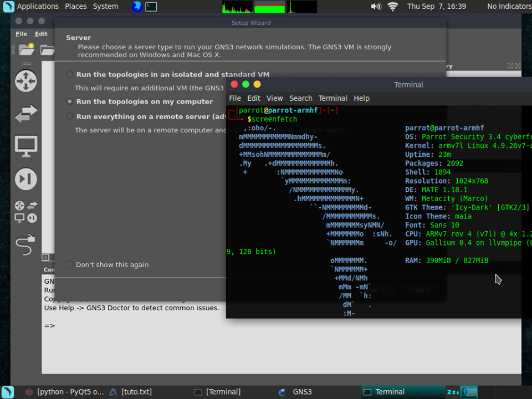Select the add a link cable tool

[x=26, y=244]
